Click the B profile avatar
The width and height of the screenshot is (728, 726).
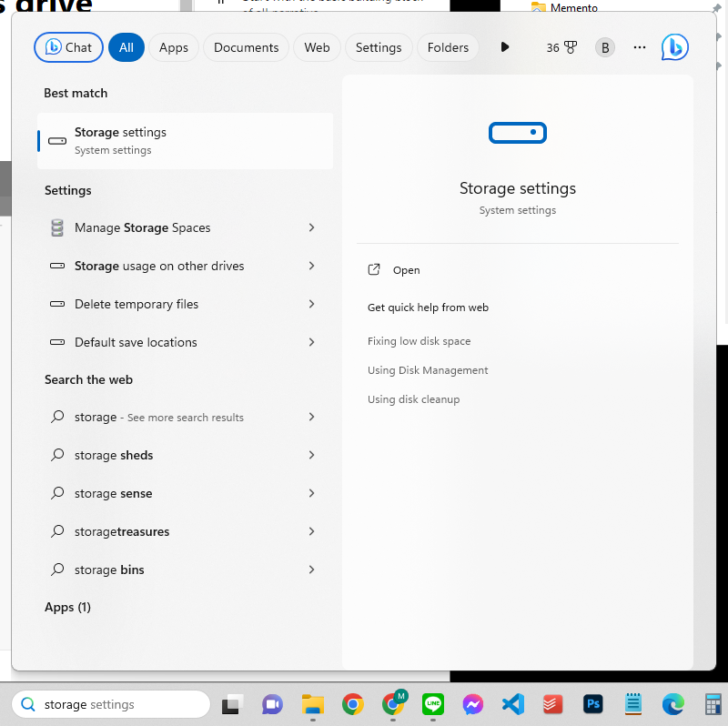click(605, 47)
